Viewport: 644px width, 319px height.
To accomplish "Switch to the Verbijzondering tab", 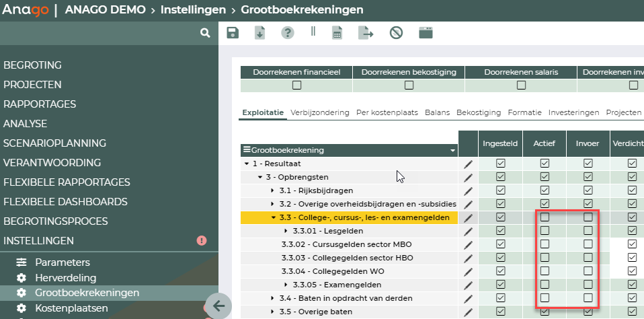I will (x=320, y=112).
